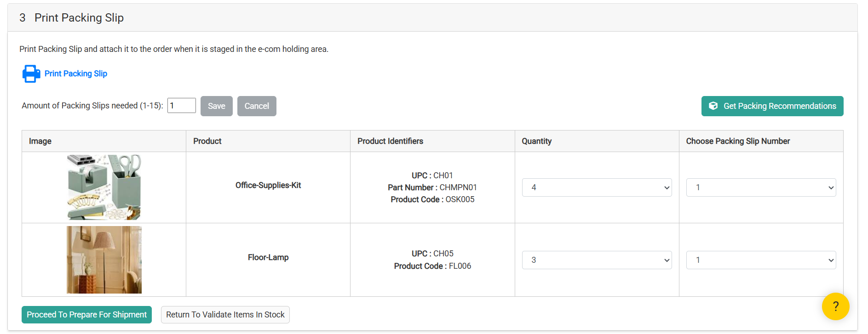The width and height of the screenshot is (868, 334).
Task: Focus the packing slips amount input field
Action: tap(181, 106)
